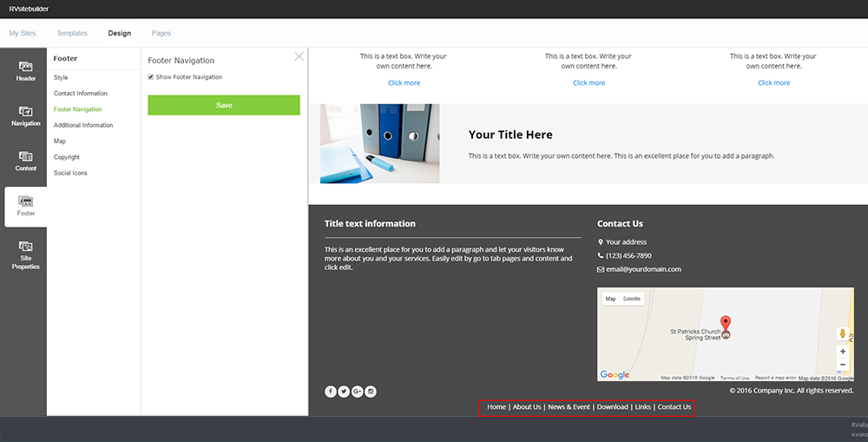Open the Header design section

coord(25,70)
